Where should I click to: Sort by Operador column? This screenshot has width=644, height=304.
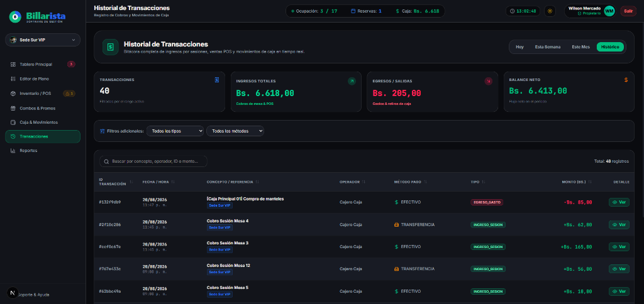(352, 182)
